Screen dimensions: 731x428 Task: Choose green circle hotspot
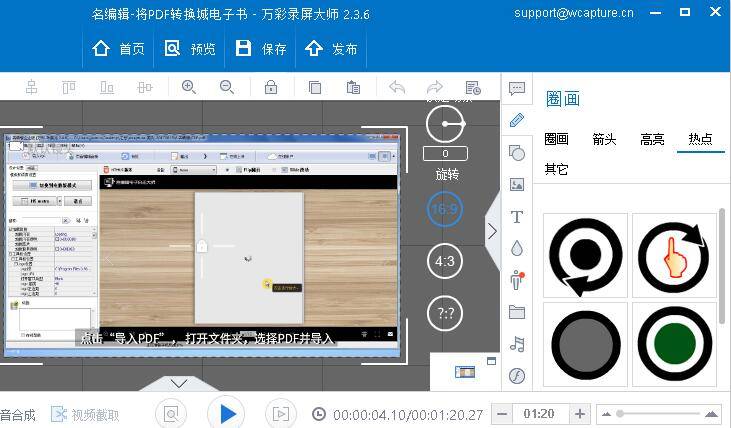(674, 345)
